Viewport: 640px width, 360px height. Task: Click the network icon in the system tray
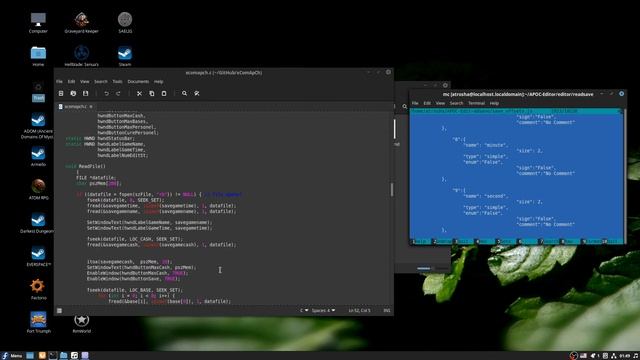click(613, 356)
